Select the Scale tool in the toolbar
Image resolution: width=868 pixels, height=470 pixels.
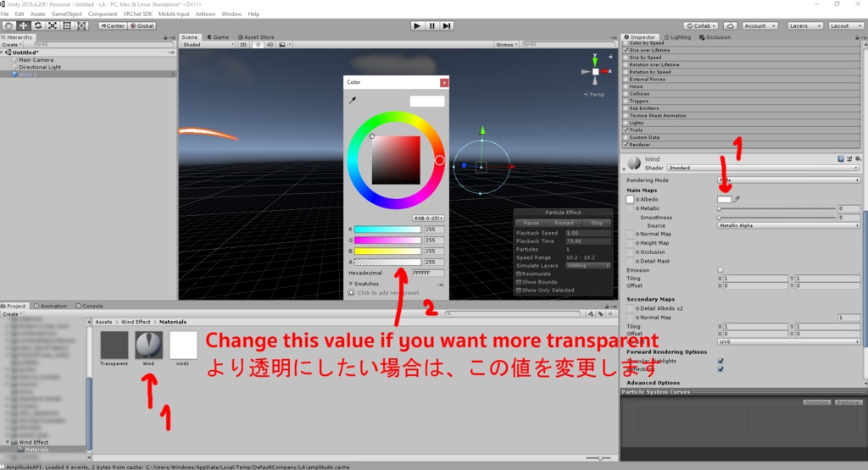click(52, 25)
